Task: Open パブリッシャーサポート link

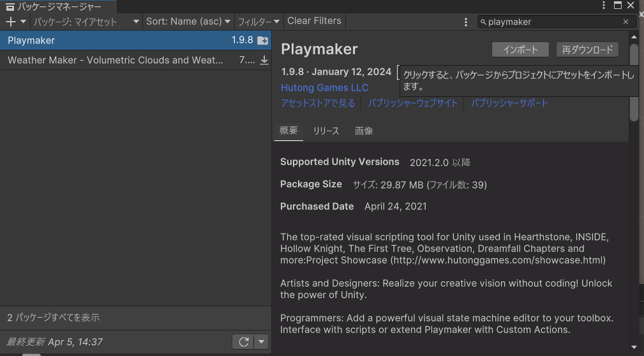Action: tap(509, 103)
